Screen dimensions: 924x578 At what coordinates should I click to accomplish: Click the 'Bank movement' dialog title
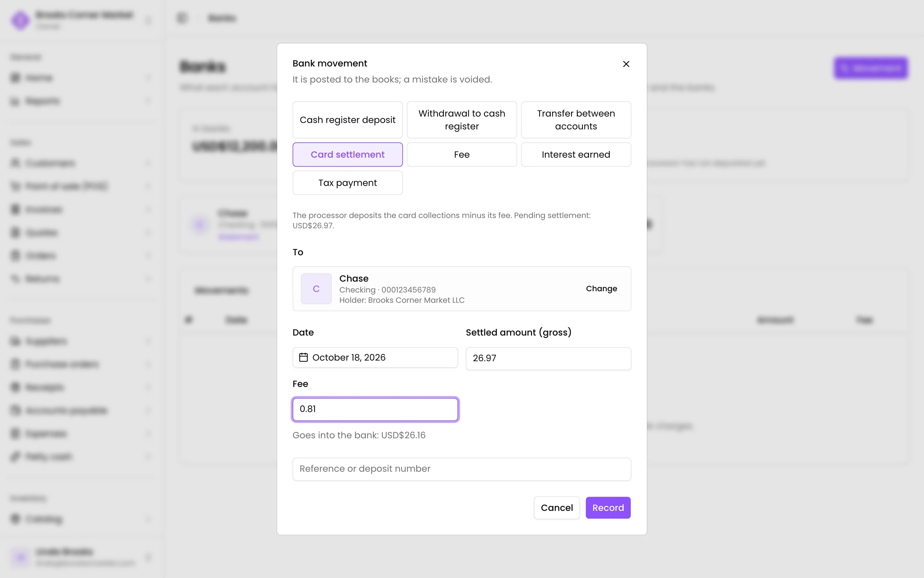click(329, 64)
